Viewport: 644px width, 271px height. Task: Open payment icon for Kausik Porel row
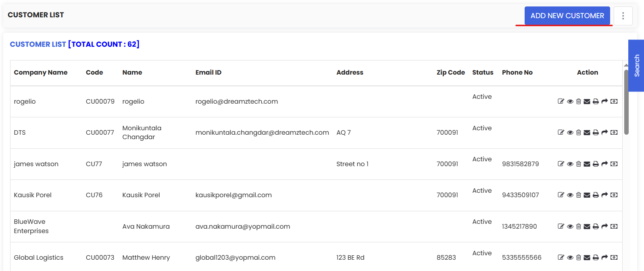(614, 195)
